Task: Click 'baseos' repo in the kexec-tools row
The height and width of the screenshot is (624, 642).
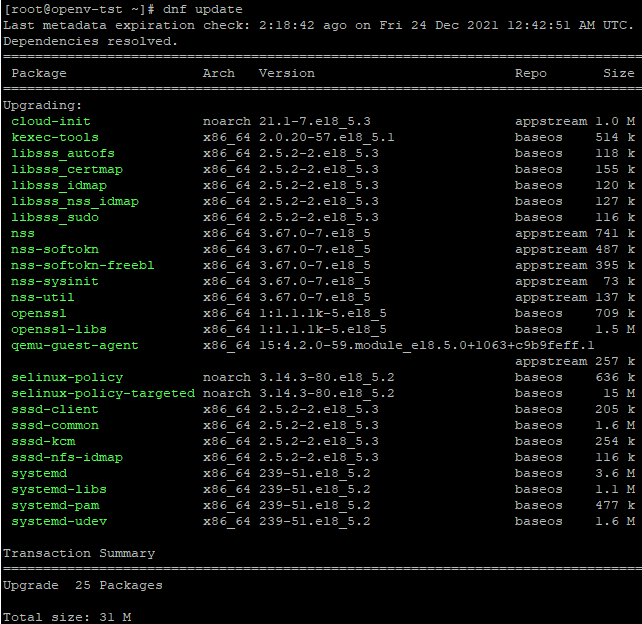Action: point(538,137)
